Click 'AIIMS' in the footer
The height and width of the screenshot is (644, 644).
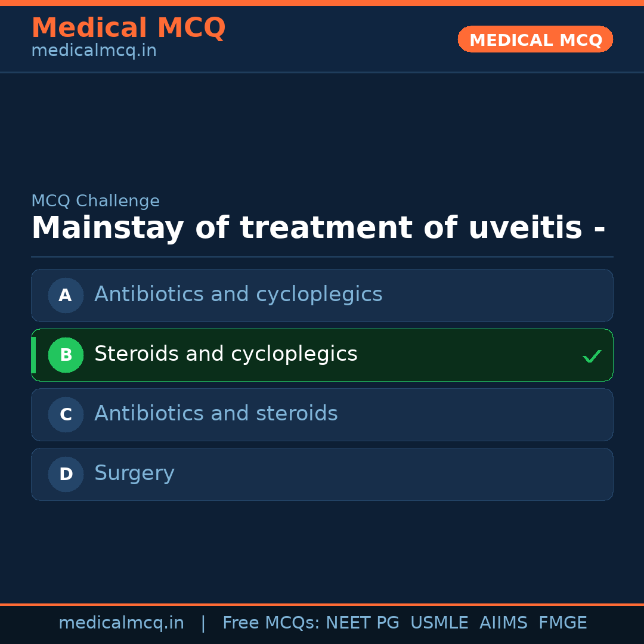click(x=503, y=623)
